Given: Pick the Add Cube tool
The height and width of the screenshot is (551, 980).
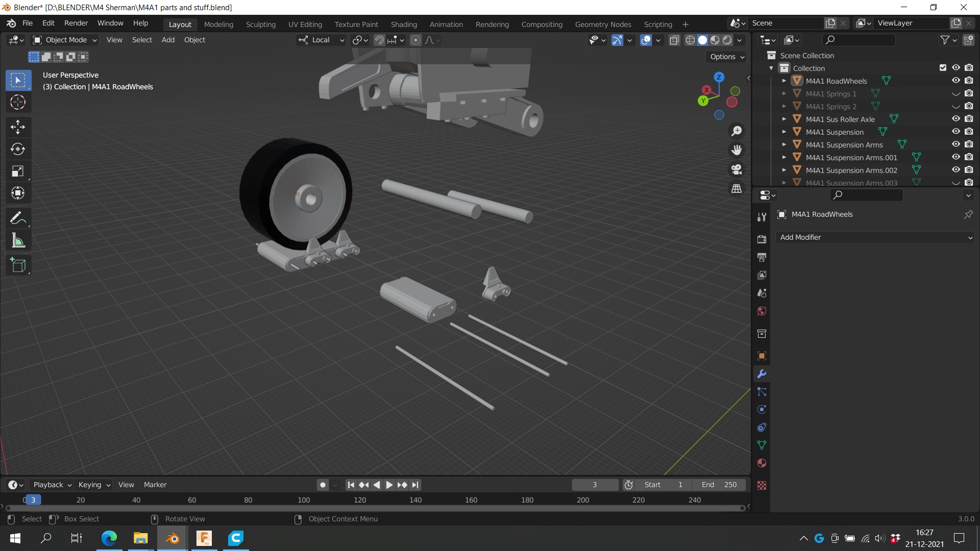Looking at the screenshot, I should (x=18, y=265).
